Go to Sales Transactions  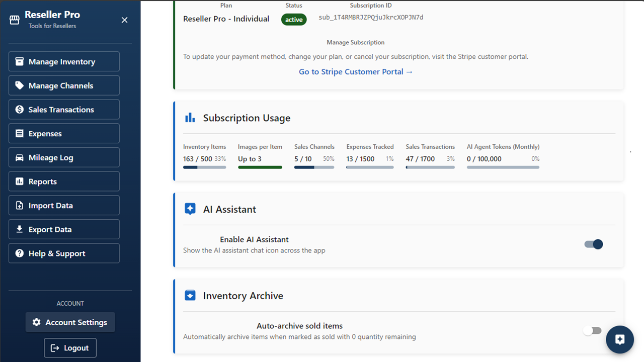64,110
